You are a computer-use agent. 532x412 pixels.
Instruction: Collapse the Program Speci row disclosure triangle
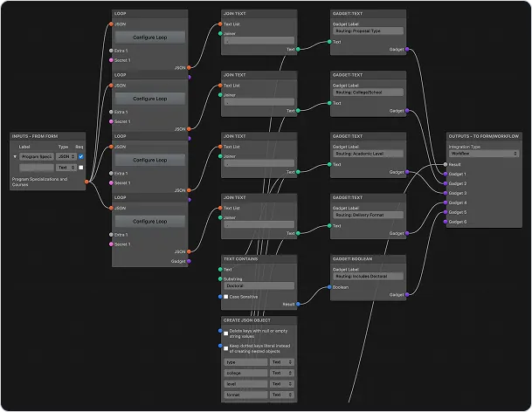(15, 156)
